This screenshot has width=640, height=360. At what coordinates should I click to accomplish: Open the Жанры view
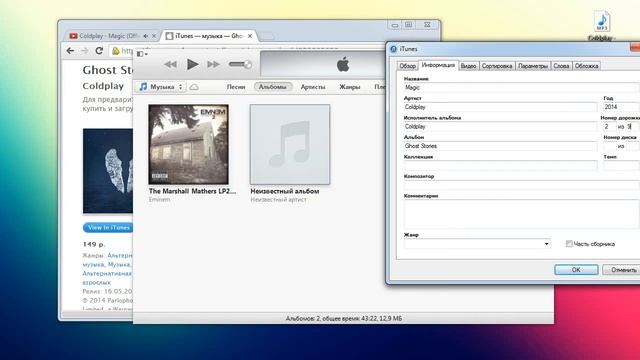[349, 87]
